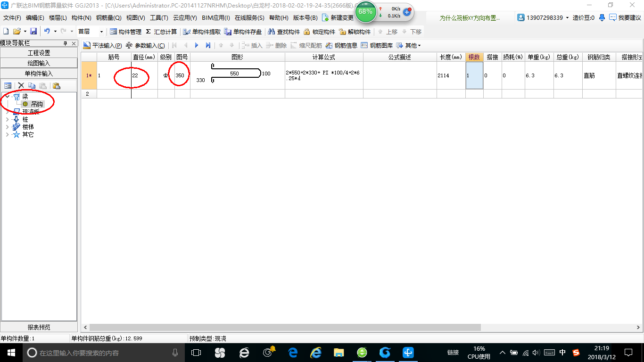Jump to last record arrow icon
The image size is (644, 362).
click(x=208, y=46)
